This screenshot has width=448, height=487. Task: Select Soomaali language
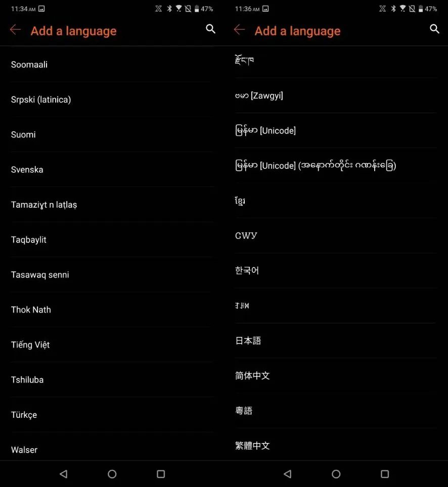[112, 65]
